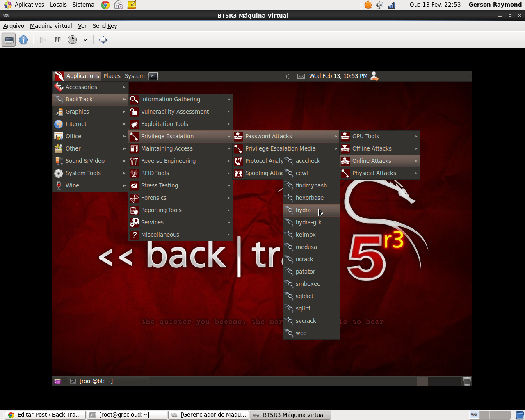Click the pause virtual machine button
Image resolution: width=525 pixels, height=420 pixels.
point(58,40)
